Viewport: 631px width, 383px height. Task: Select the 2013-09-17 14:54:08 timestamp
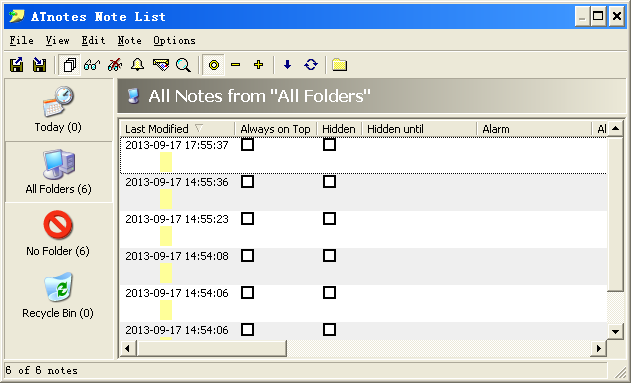coord(177,256)
